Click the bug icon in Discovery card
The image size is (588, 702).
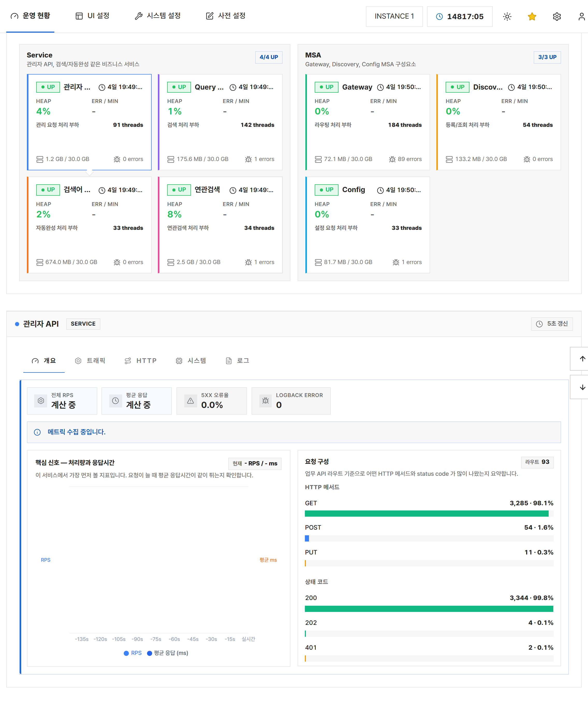click(x=527, y=159)
